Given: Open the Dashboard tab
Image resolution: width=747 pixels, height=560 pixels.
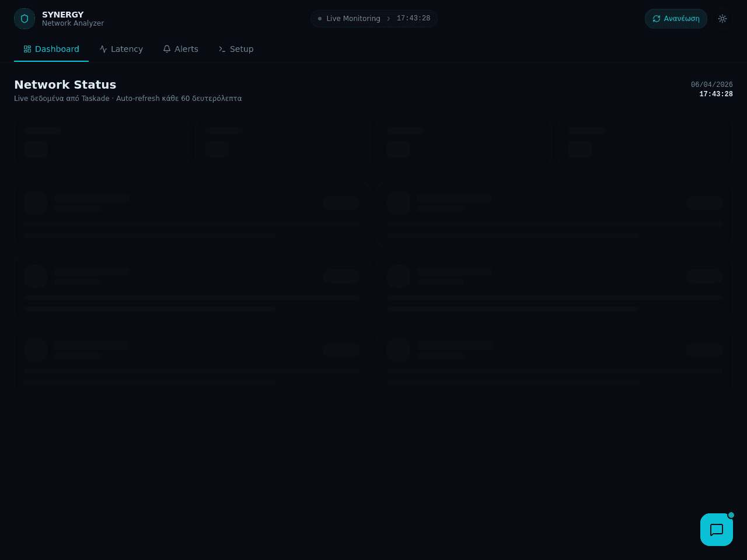Looking at the screenshot, I should point(51,49).
